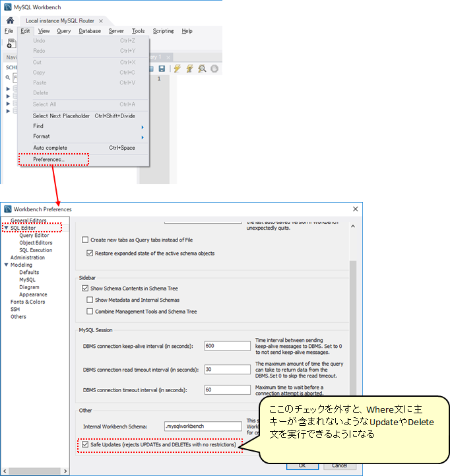Viewport: 450px width, 476px height.
Task: Select MySQL under Modeling
Action: coord(27,279)
